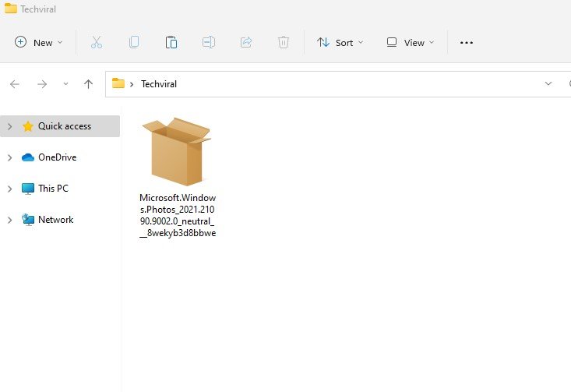Image resolution: width=571 pixels, height=392 pixels.
Task: Open the View layout dropdown
Action: coord(411,43)
